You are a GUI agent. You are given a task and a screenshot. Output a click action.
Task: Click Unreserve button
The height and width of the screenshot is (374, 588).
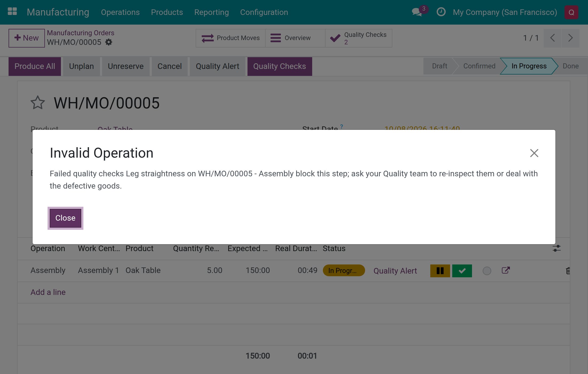point(126,66)
